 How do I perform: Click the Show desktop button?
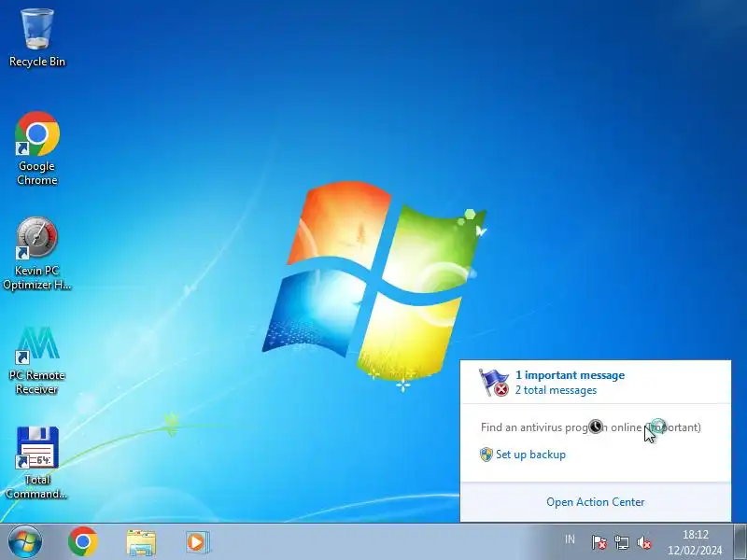pyautogui.click(x=740, y=542)
